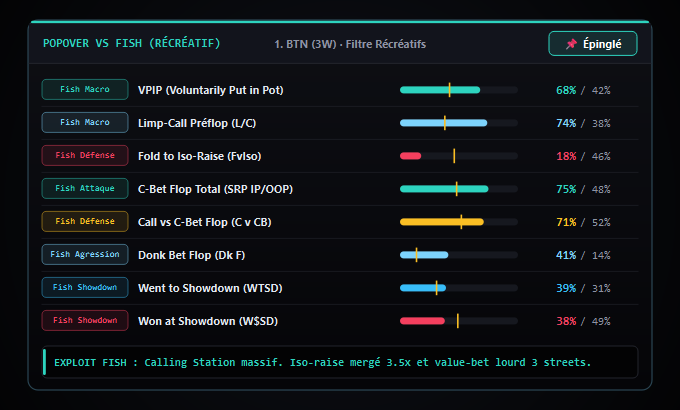Select 'Fold to Iso-Raise (FvIso)' label
The image size is (680, 410).
tap(199, 156)
